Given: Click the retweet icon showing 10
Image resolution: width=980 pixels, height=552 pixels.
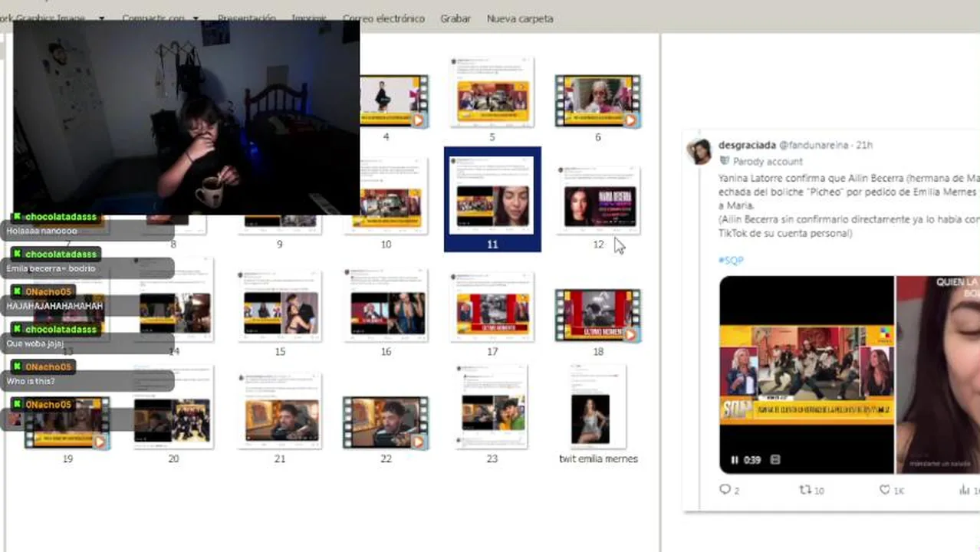Looking at the screenshot, I should (x=805, y=489).
